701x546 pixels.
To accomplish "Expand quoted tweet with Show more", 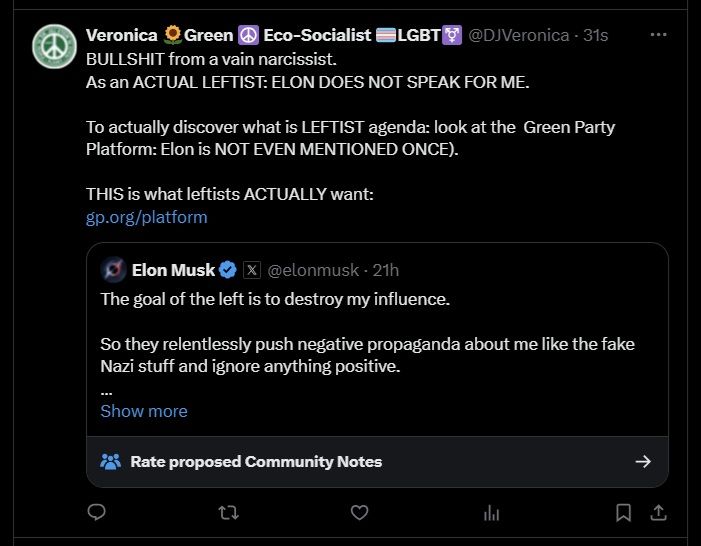I will [x=144, y=411].
